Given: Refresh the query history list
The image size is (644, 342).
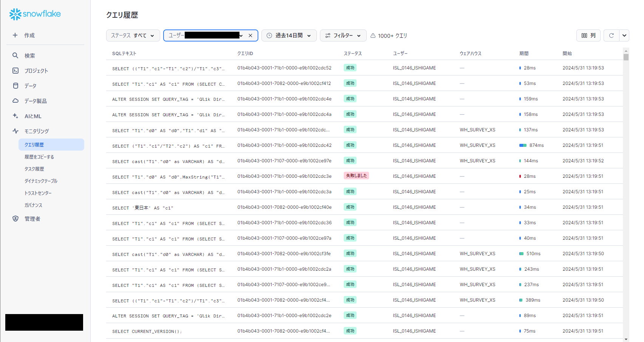Looking at the screenshot, I should point(612,35).
